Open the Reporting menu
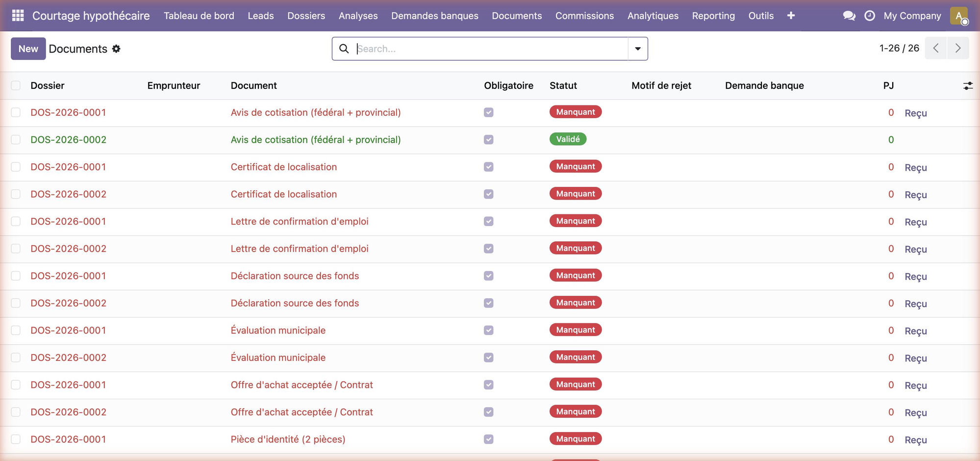This screenshot has width=980, height=461. 713,16
